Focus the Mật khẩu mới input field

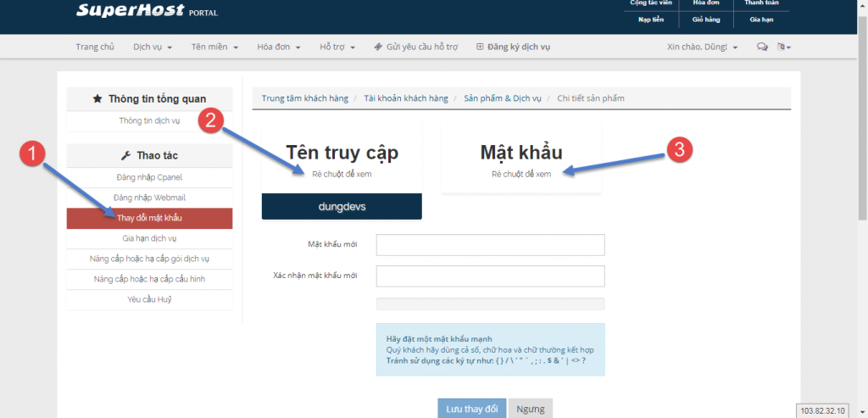(490, 245)
